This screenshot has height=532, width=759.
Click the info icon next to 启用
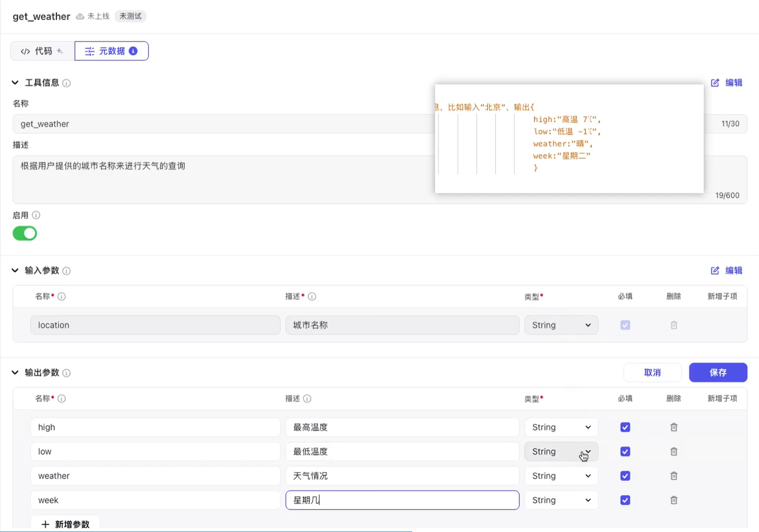36,215
